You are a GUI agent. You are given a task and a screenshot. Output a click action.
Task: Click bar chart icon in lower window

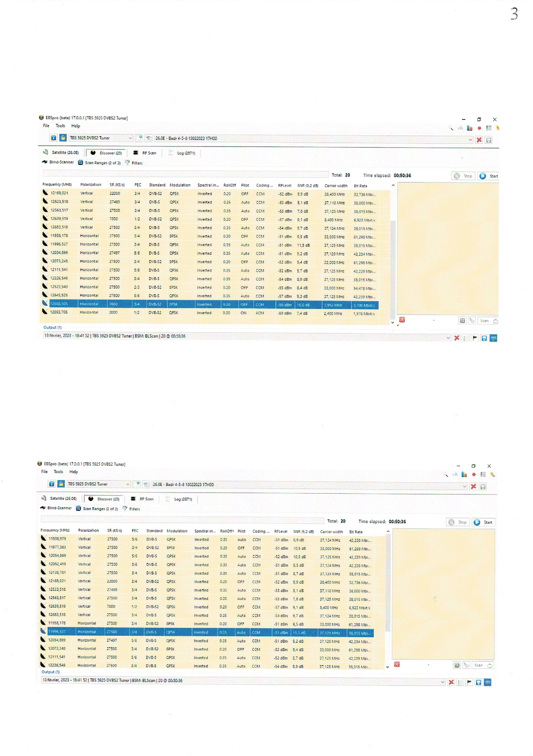[464, 475]
